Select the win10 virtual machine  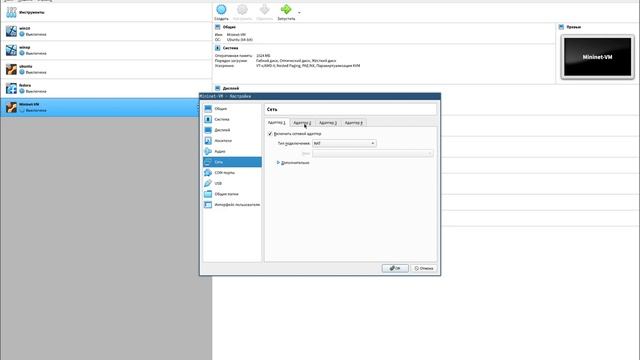point(106,31)
